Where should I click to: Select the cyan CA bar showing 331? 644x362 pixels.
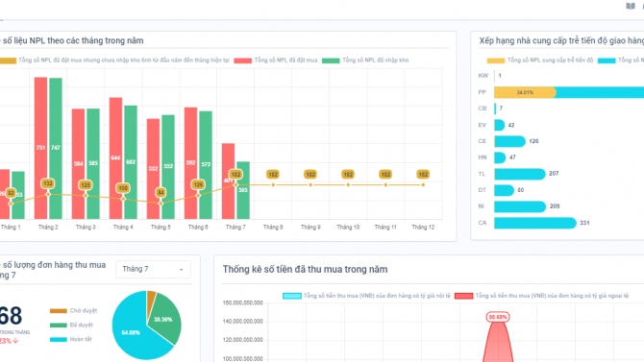click(535, 223)
